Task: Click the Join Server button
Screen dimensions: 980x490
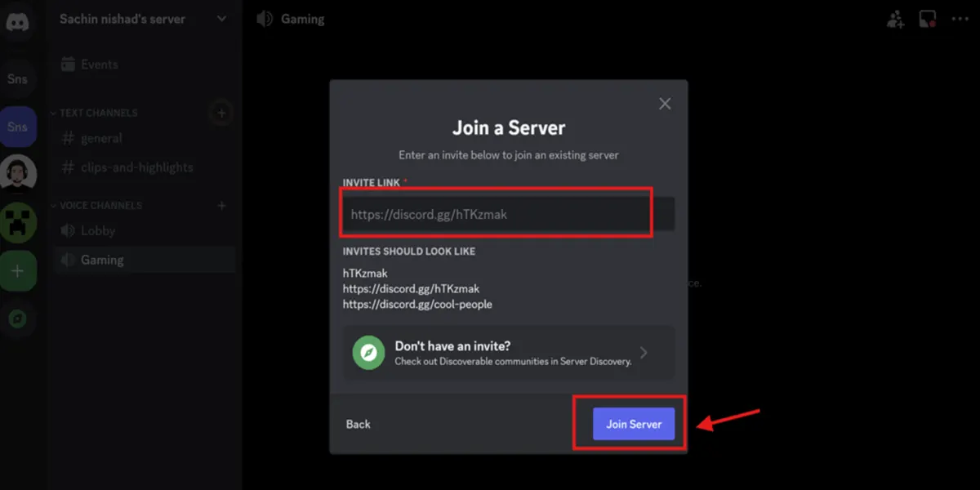Action: point(634,424)
